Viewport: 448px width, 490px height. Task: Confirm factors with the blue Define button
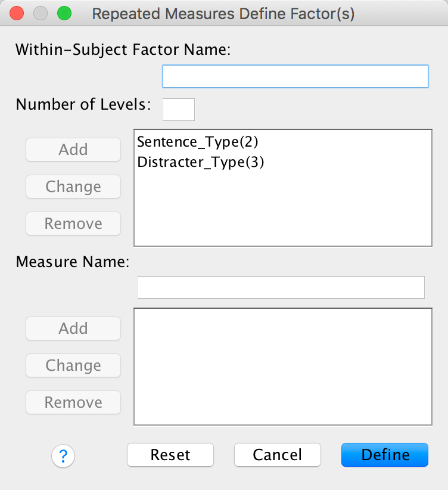(385, 455)
